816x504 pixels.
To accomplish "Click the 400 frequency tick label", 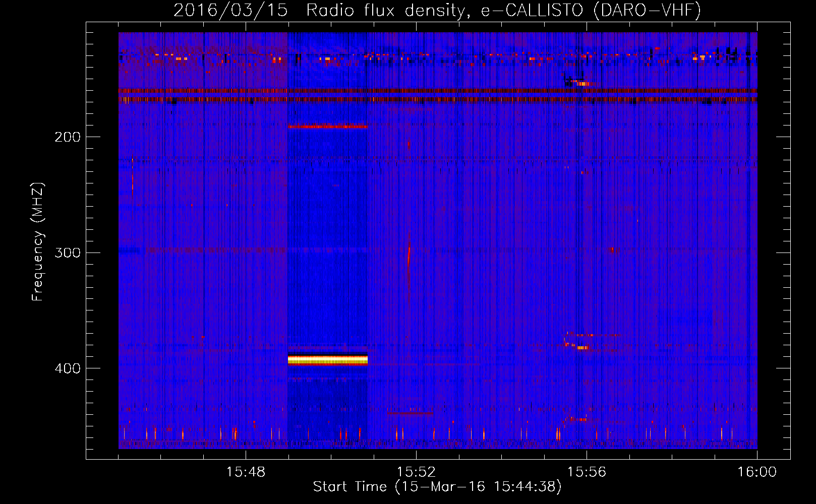I will pos(68,368).
